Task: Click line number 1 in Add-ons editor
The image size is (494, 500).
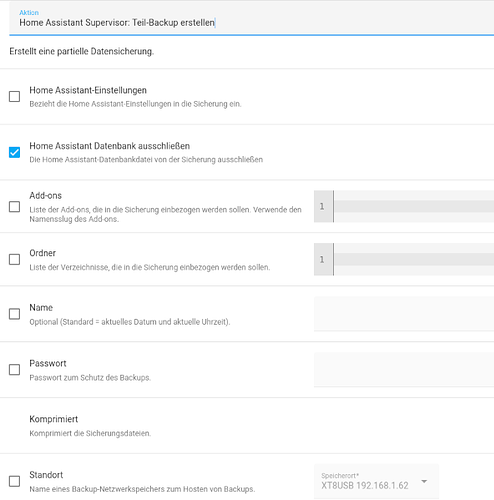Action: [322, 206]
